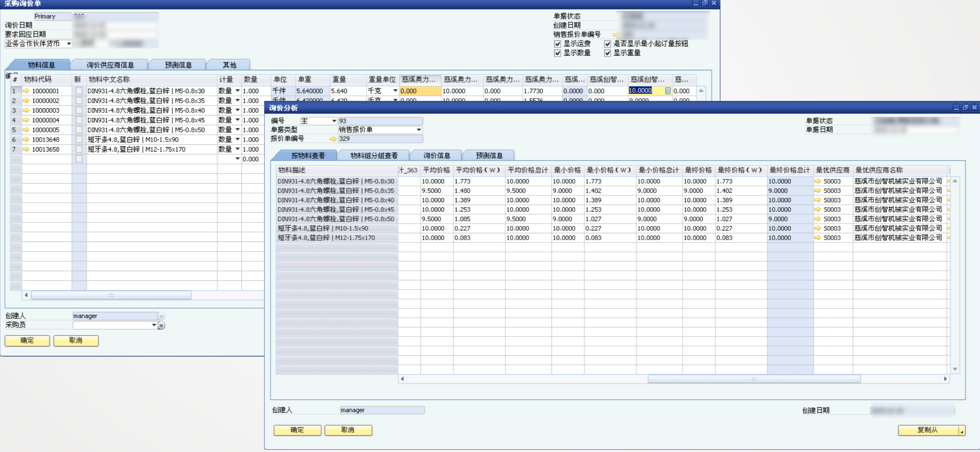Open supplier S0003 link arrow in M5-0.8x40 row
Screen dimensions: 980x452
click(x=817, y=200)
